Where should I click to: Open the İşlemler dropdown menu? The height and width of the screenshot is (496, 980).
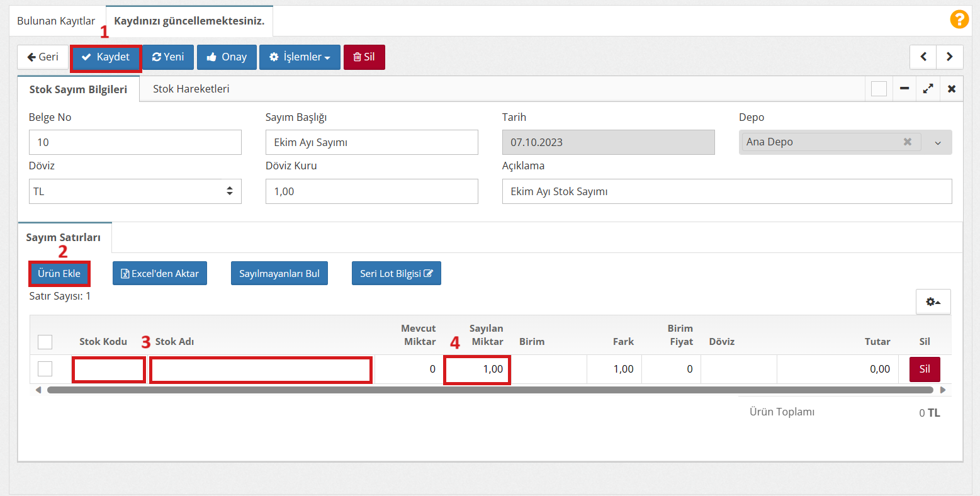(300, 57)
